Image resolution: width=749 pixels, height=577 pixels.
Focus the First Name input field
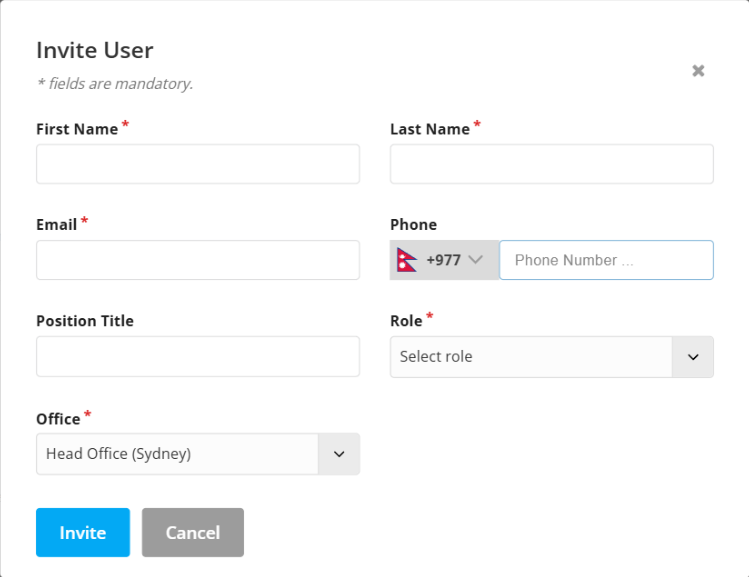(x=198, y=164)
